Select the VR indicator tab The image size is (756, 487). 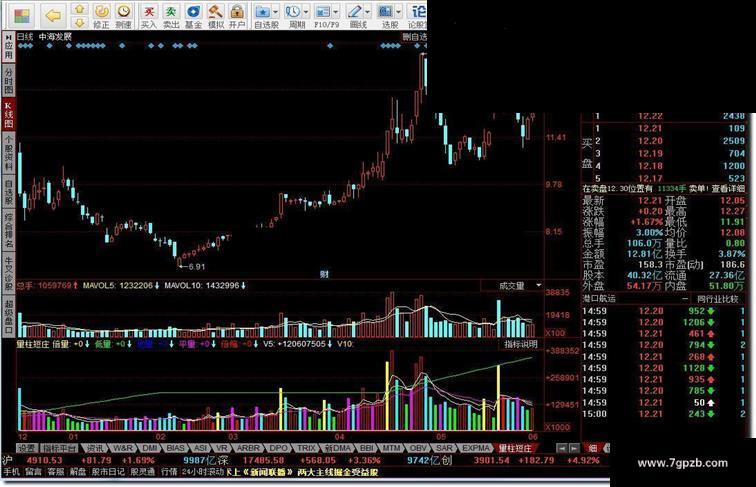(x=222, y=448)
